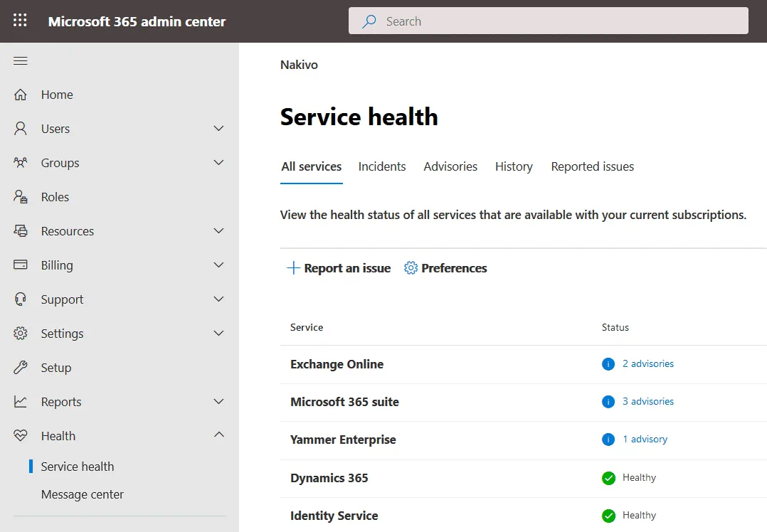Click the Home house icon
Viewport: 767px width, 532px height.
click(x=21, y=95)
